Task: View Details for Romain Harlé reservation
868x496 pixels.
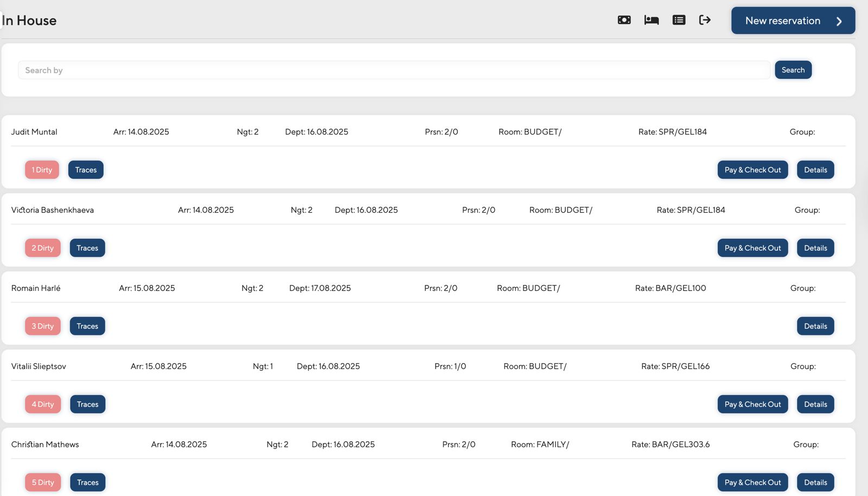Action: click(x=815, y=326)
